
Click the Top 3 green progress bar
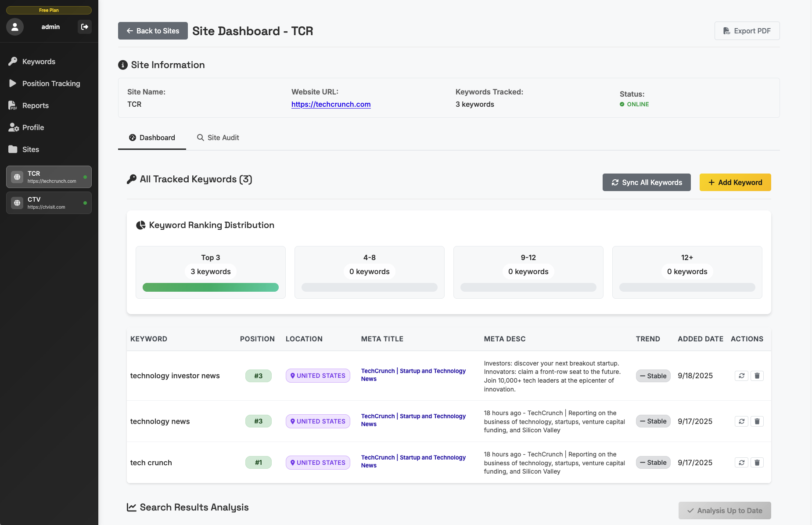click(x=211, y=287)
